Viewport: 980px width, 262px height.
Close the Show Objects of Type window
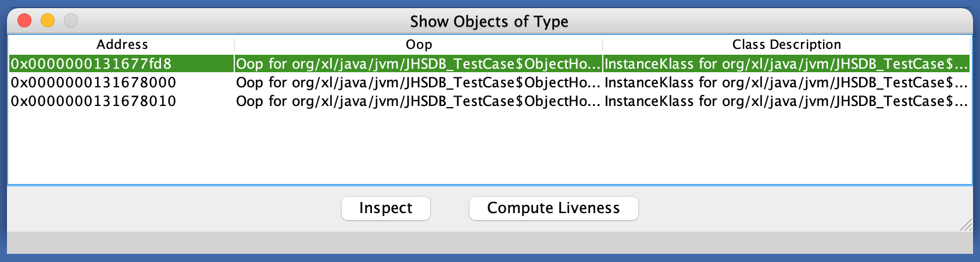pyautogui.click(x=24, y=21)
